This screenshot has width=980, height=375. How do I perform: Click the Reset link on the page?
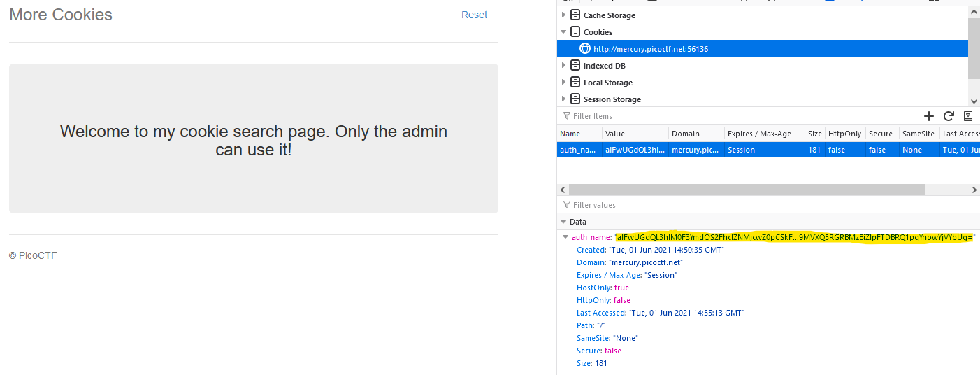click(x=474, y=15)
